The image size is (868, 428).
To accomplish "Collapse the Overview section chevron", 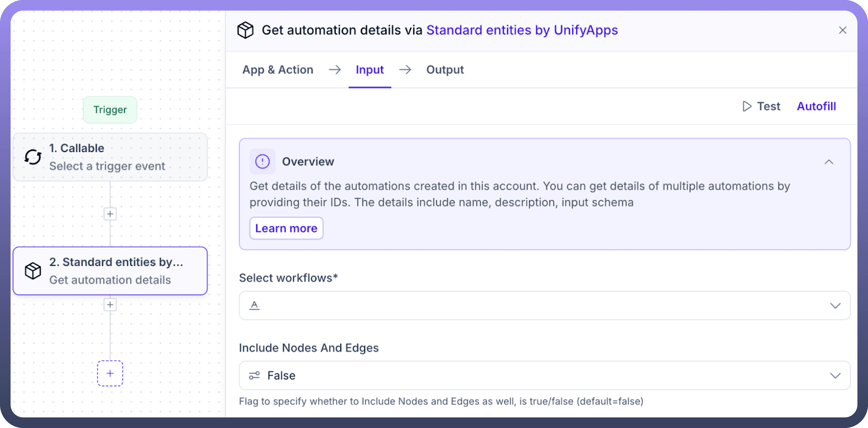I will pos(829,162).
